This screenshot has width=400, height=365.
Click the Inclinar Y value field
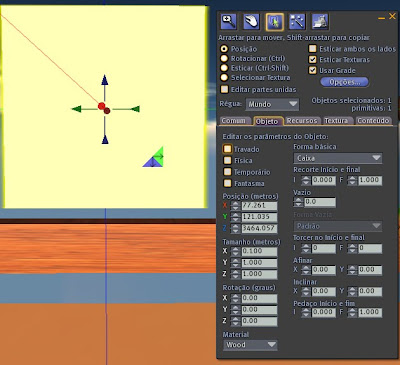point(370,291)
